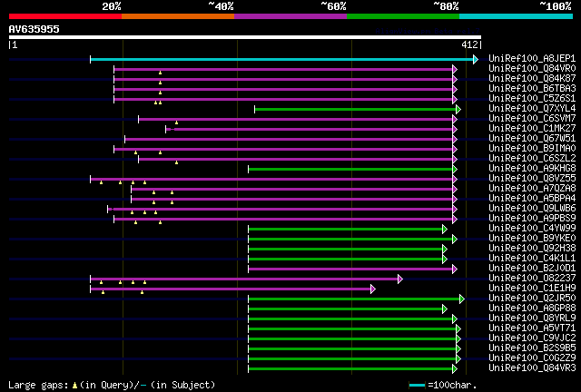This screenshot has height=392, width=581.
Task: Click the yellow in-Query gap legend symbol
Action: [74, 386]
